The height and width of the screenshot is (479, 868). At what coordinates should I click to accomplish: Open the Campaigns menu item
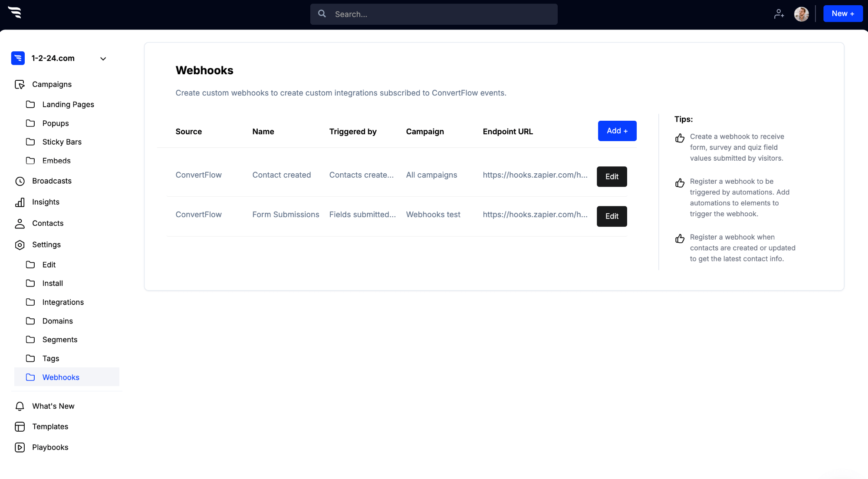[x=52, y=84]
